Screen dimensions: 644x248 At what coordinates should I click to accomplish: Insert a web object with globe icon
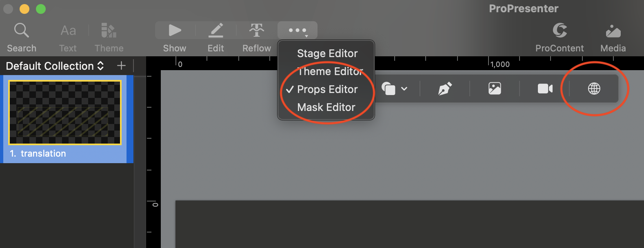click(594, 89)
